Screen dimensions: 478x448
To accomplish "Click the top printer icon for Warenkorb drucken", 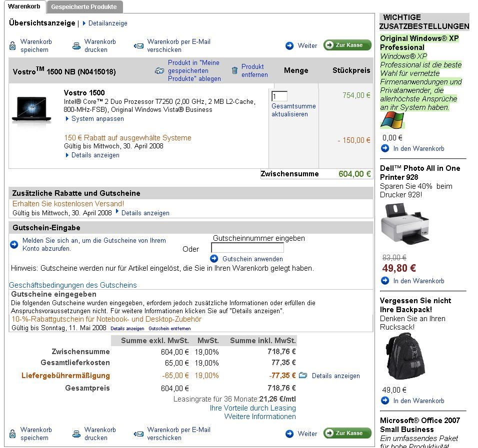I will tap(76, 46).
